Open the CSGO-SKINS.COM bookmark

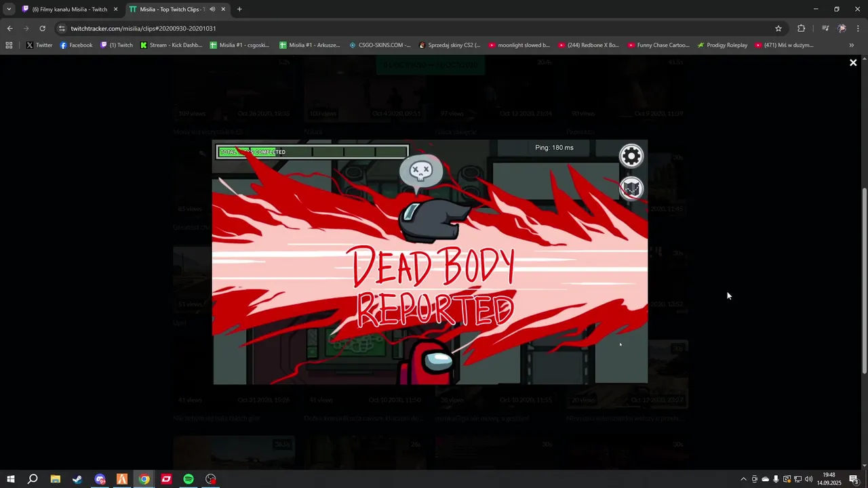pyautogui.click(x=380, y=45)
